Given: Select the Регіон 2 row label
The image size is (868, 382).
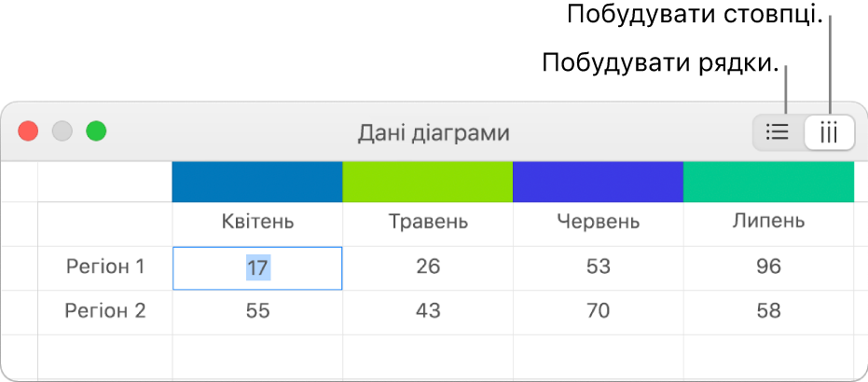Looking at the screenshot, I should tap(105, 312).
